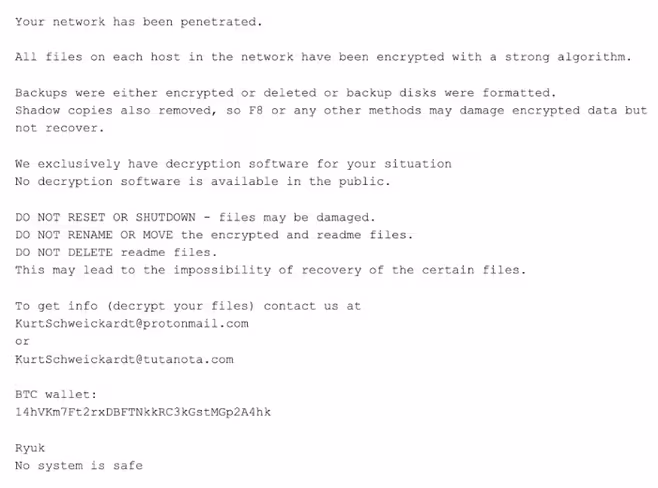This screenshot has width=658, height=488.
Task: Click 'We exclusively have decryption software' line
Action: (x=233, y=164)
